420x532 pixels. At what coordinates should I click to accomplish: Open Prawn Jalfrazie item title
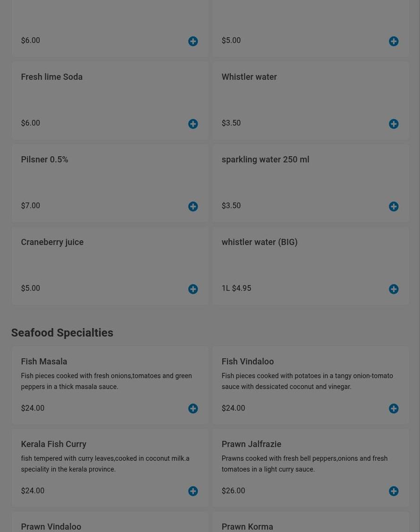pos(251,444)
